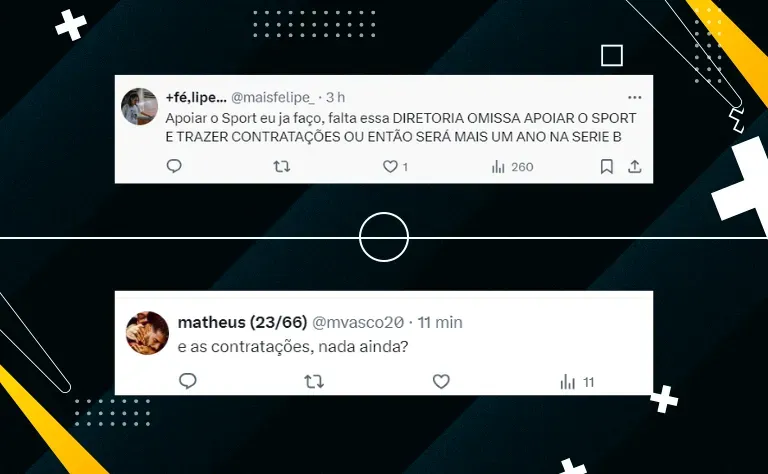Click the +fé,lipe... display name
Image resolution: width=768 pixels, height=474 pixels.
pos(196,97)
